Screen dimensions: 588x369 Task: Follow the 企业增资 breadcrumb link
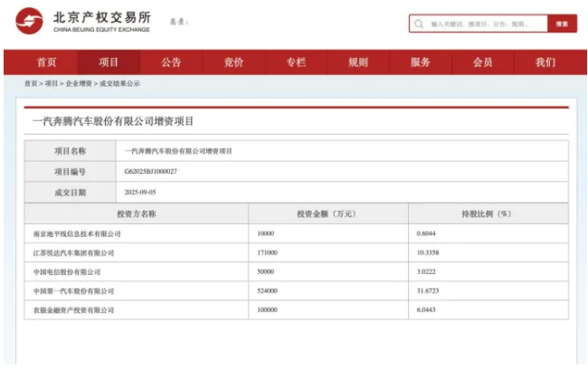click(79, 83)
